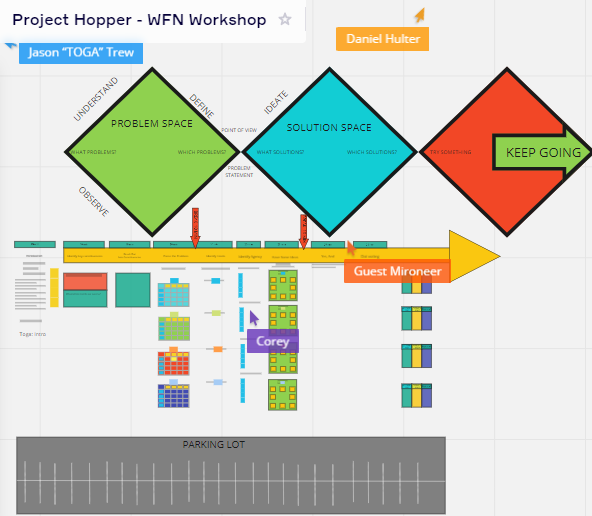Select the Guest Mironeer name label
The image size is (592, 516).
397,271
